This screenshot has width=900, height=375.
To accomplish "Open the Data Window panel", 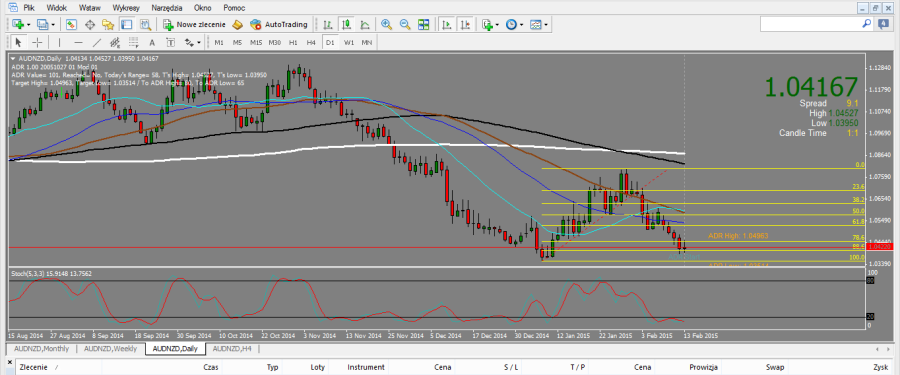I will point(90,25).
